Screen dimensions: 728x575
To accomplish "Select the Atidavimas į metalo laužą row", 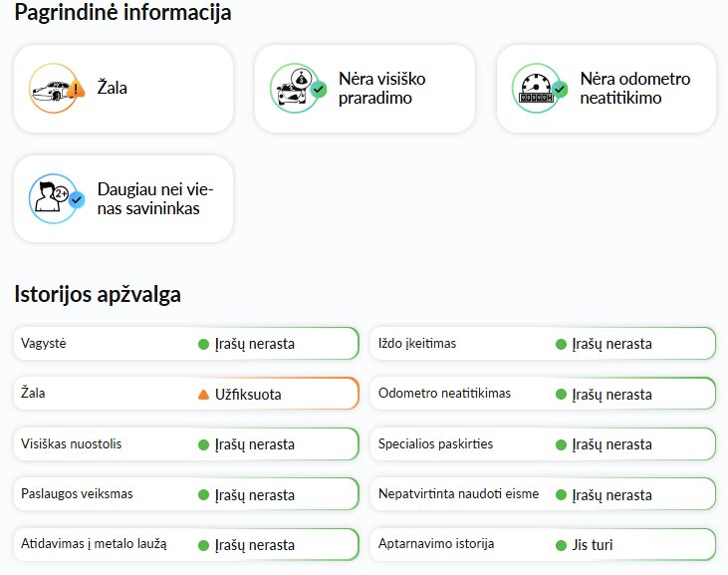I will (x=186, y=544).
